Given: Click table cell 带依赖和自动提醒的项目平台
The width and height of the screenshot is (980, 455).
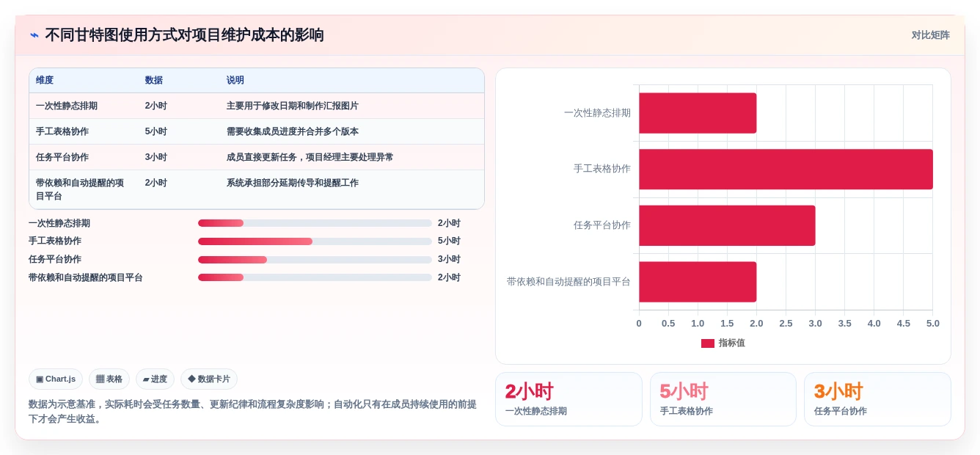Looking at the screenshot, I should [x=80, y=189].
